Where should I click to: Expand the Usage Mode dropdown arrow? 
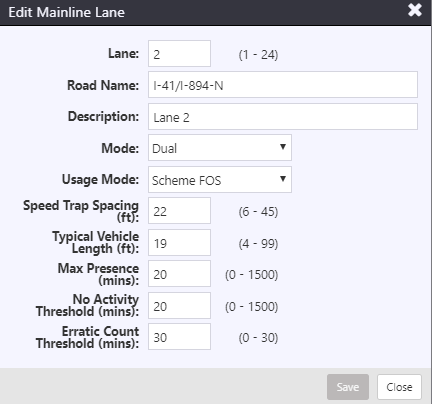click(x=283, y=179)
